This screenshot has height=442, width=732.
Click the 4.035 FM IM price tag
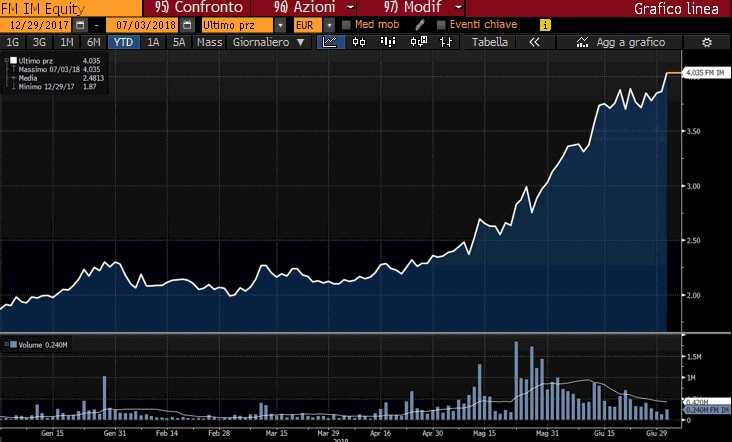pyautogui.click(x=706, y=73)
